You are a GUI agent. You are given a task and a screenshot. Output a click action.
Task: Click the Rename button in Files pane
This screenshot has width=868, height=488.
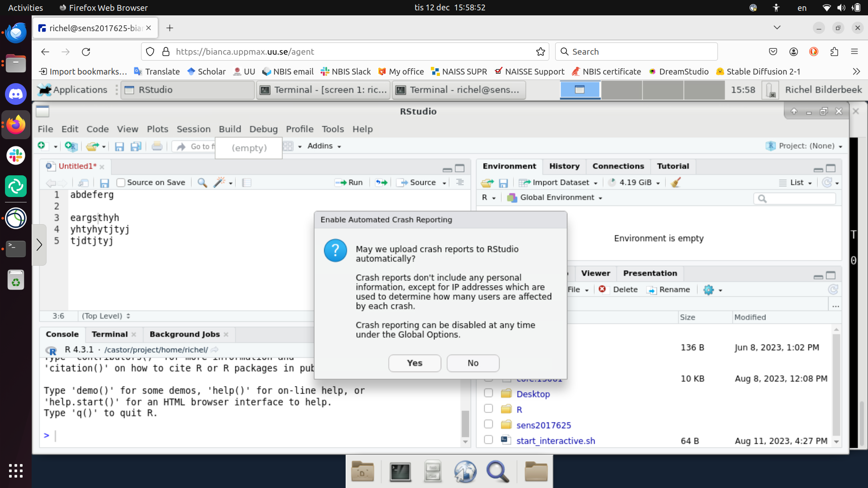click(x=669, y=290)
